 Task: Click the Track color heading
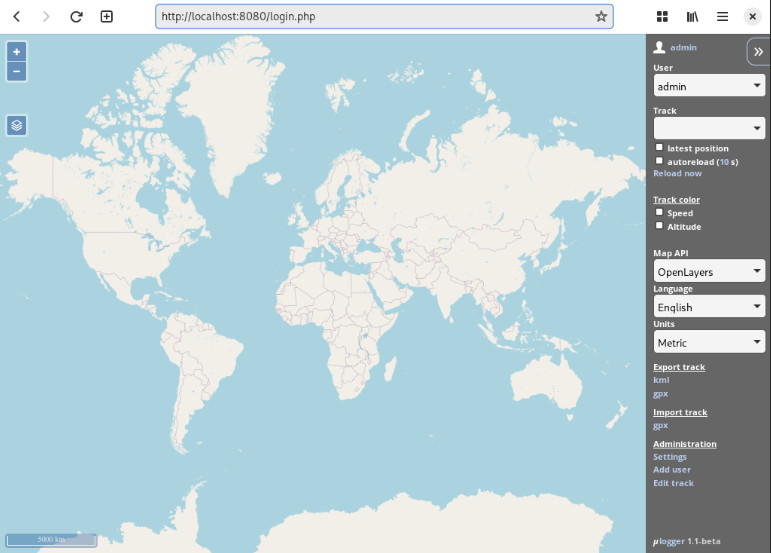[676, 200]
